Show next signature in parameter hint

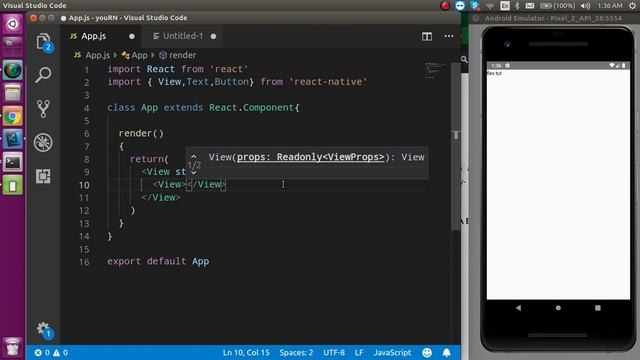click(x=193, y=173)
